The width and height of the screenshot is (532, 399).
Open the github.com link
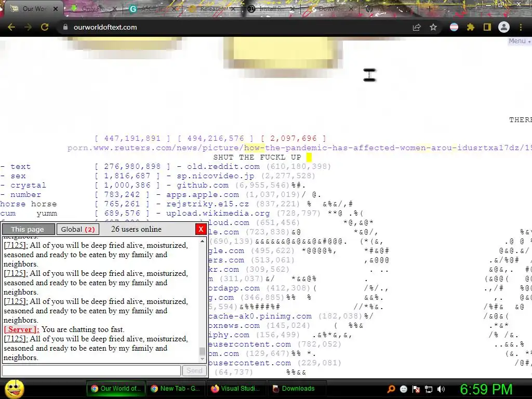[x=203, y=185]
